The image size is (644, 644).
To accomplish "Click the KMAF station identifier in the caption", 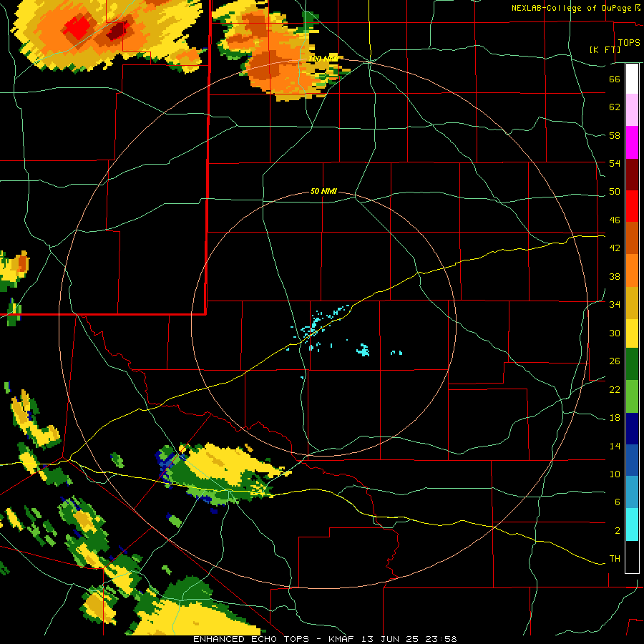I will tap(341, 639).
